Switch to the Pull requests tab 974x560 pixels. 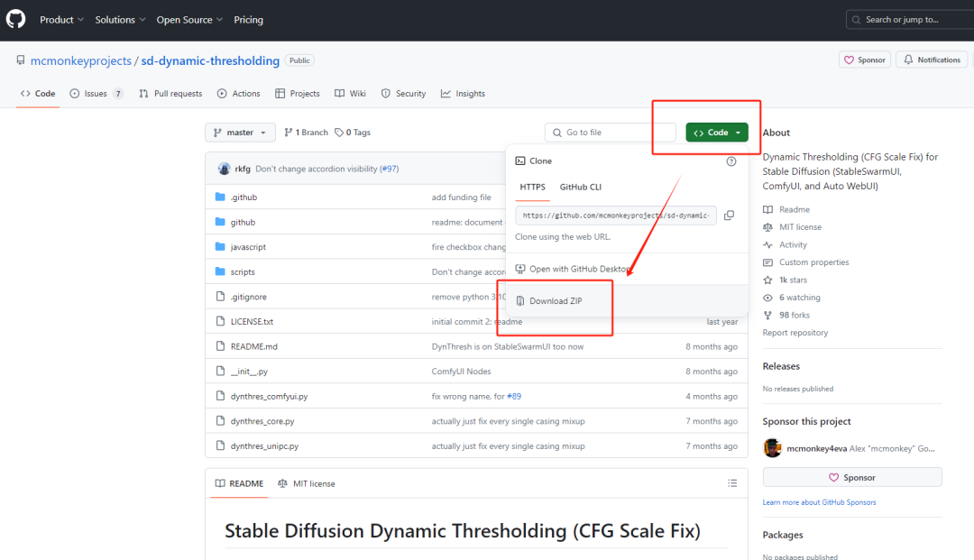[x=170, y=94]
